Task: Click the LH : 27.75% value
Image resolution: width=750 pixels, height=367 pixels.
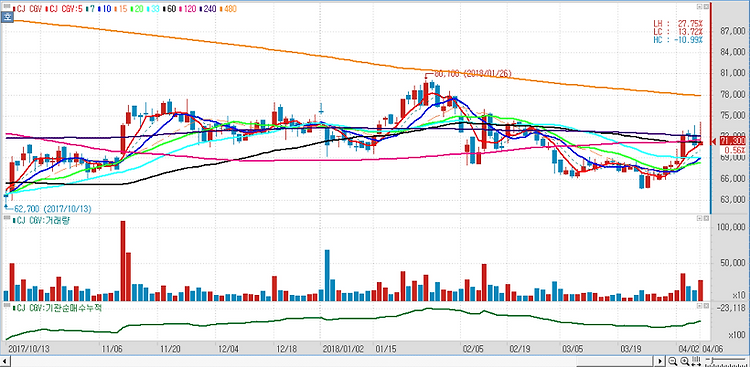Action: pos(678,23)
